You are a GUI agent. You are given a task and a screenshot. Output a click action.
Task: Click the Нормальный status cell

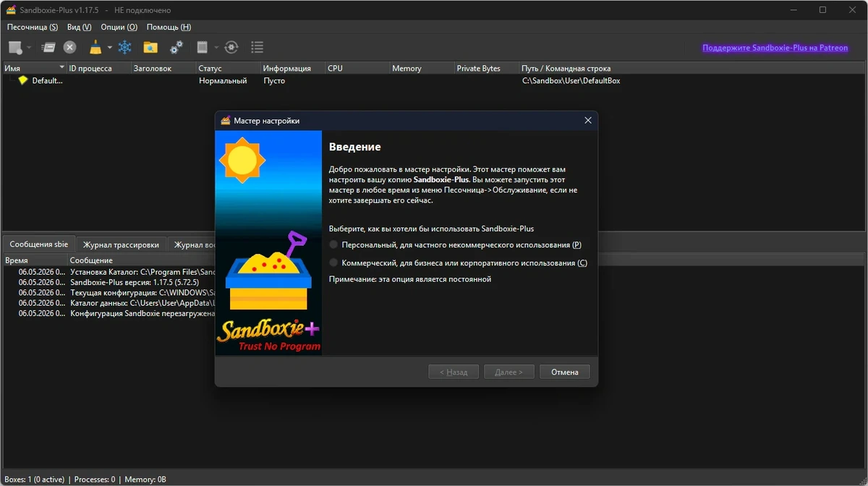pos(223,81)
